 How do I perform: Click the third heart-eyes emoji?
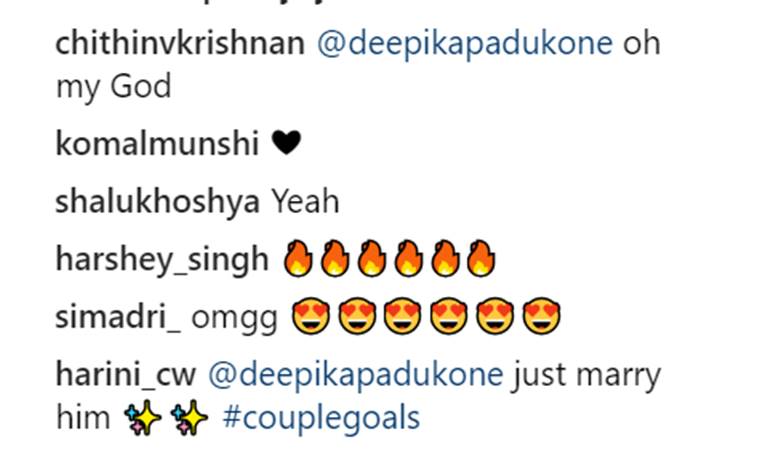coord(403,316)
